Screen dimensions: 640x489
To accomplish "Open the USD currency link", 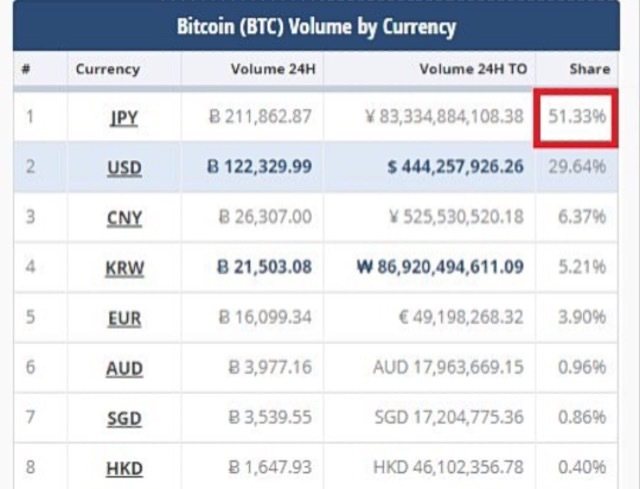I will tap(123, 167).
